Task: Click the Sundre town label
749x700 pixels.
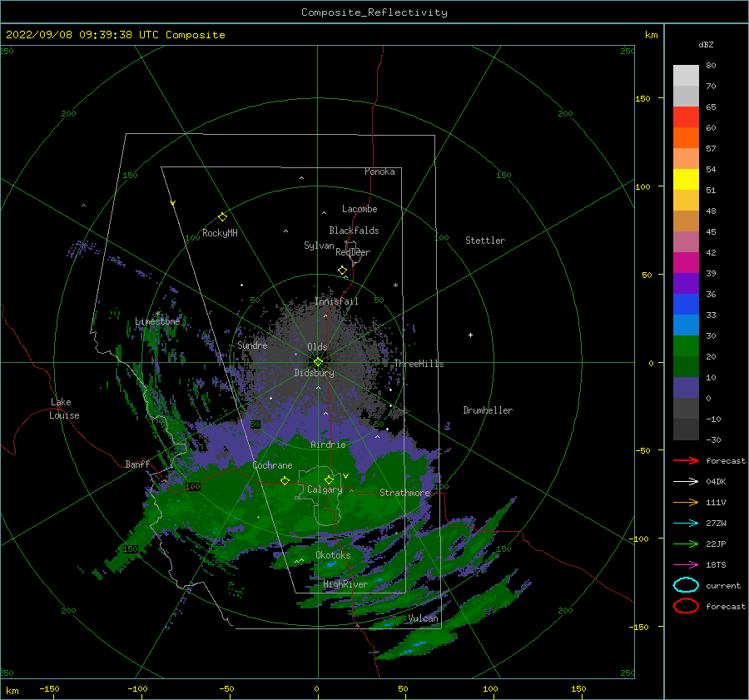Action: (x=252, y=345)
